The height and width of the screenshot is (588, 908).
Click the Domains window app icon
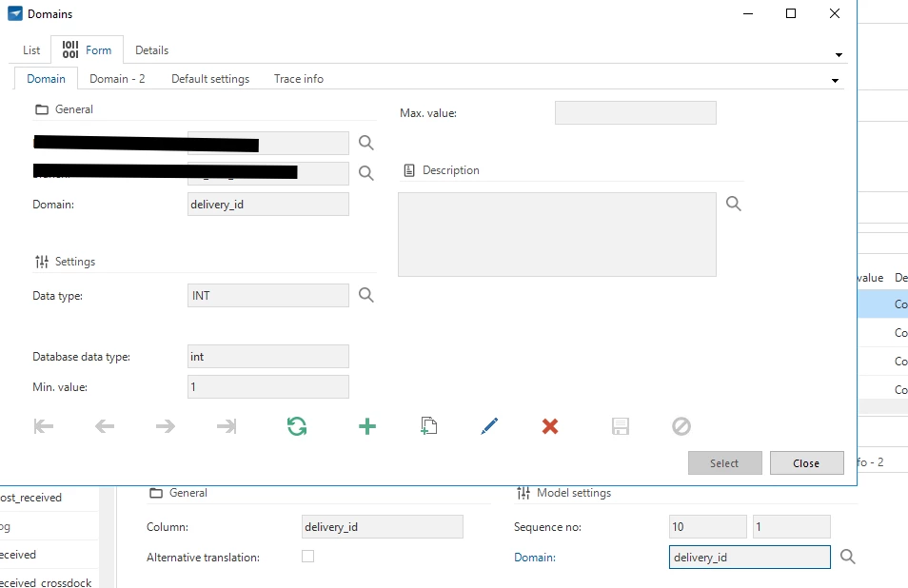(15, 13)
